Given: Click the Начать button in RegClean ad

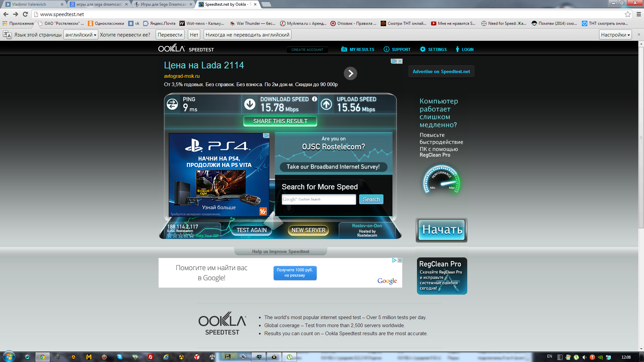Looking at the screenshot, I should click(442, 230).
